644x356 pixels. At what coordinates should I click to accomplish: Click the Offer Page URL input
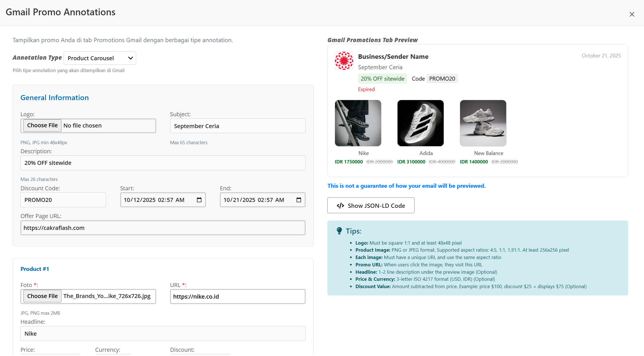pyautogui.click(x=163, y=228)
